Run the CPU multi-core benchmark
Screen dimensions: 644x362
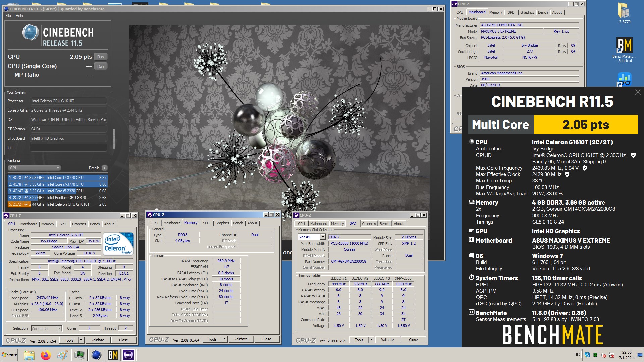[100, 57]
